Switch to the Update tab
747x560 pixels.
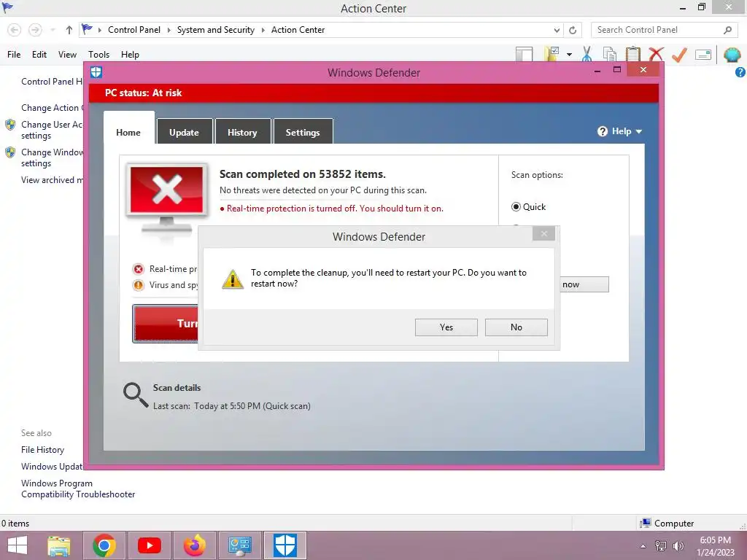tap(184, 133)
